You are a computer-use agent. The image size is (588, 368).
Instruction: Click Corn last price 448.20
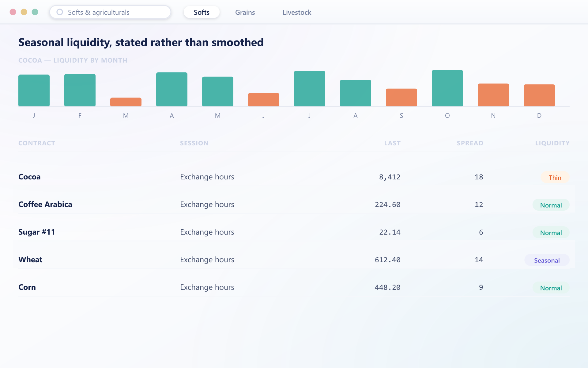point(387,287)
